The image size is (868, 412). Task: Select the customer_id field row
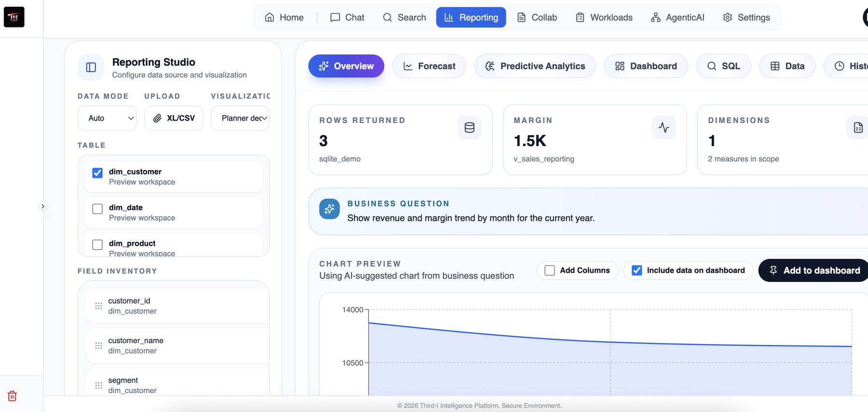pos(178,306)
